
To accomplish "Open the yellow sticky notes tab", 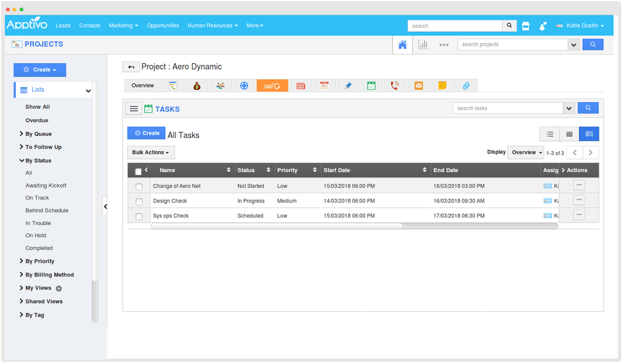I will coord(442,86).
